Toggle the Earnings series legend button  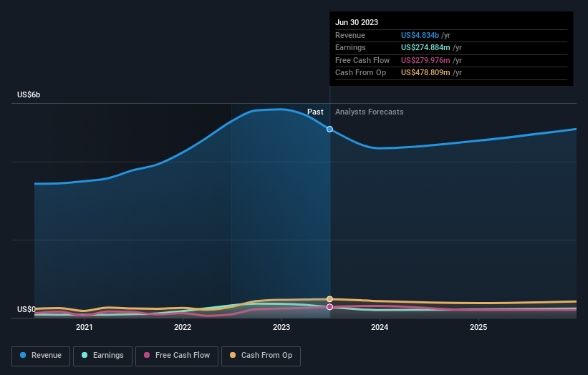102,356
